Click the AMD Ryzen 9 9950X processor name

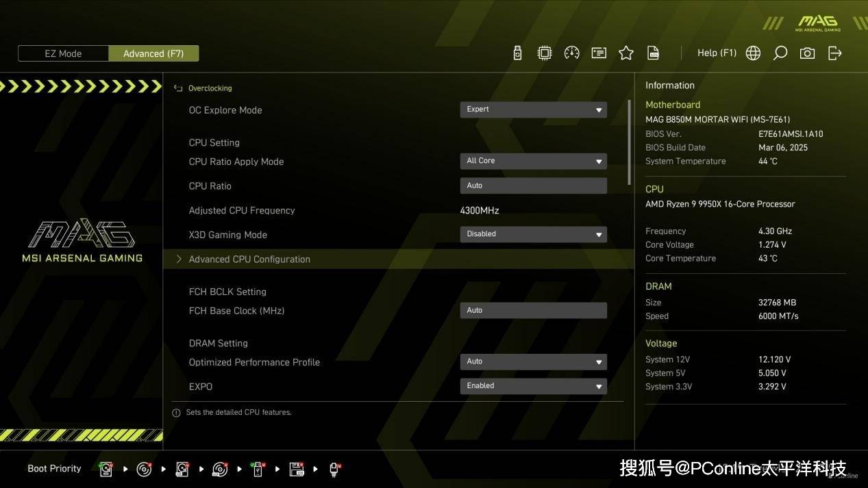point(720,204)
